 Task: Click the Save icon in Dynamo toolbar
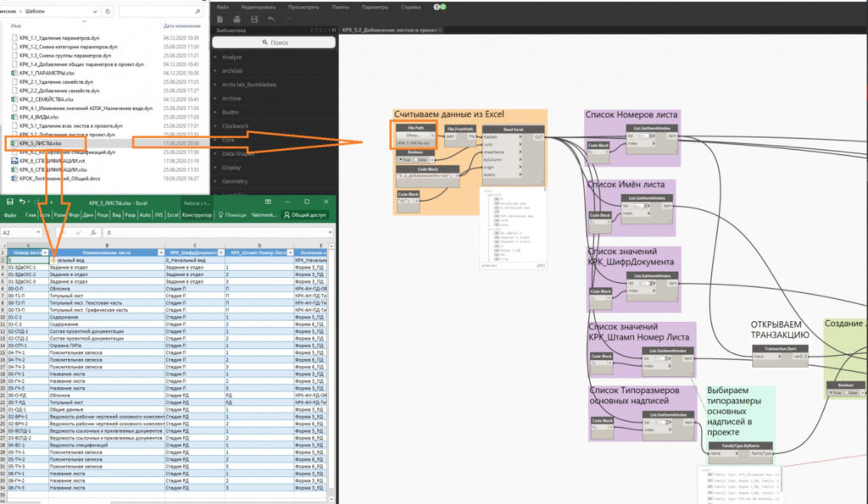[x=254, y=19]
